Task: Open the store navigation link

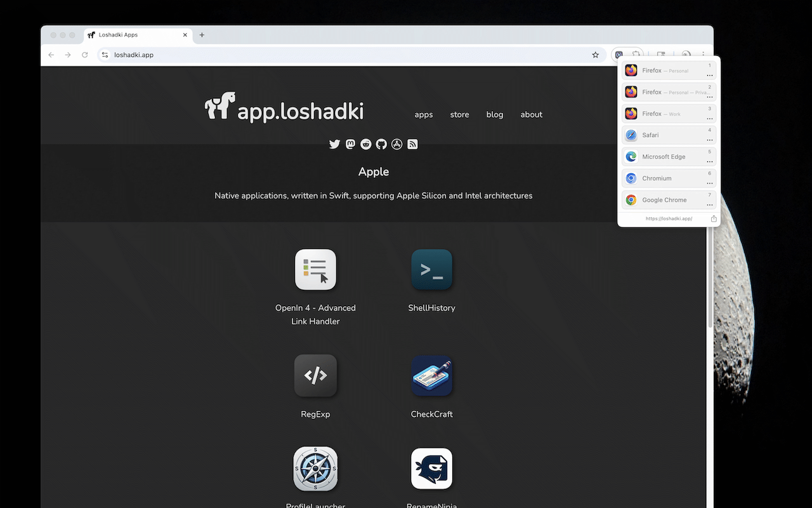Action: point(459,115)
